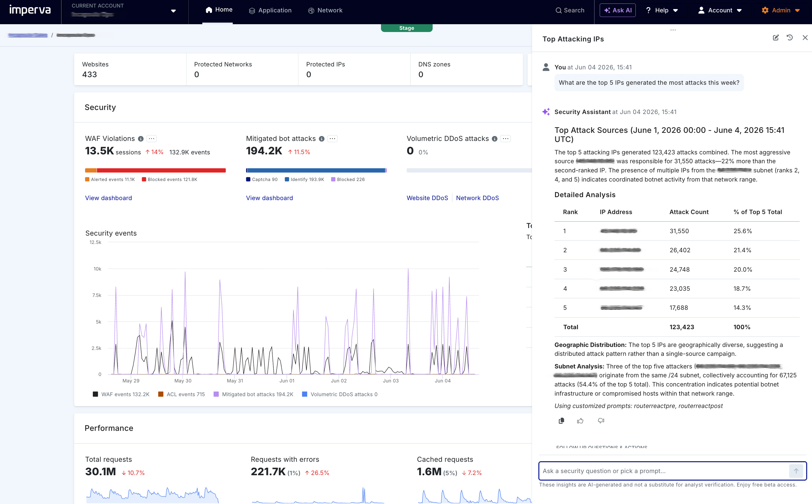Open bot attacks View dashboard link

[269, 198]
